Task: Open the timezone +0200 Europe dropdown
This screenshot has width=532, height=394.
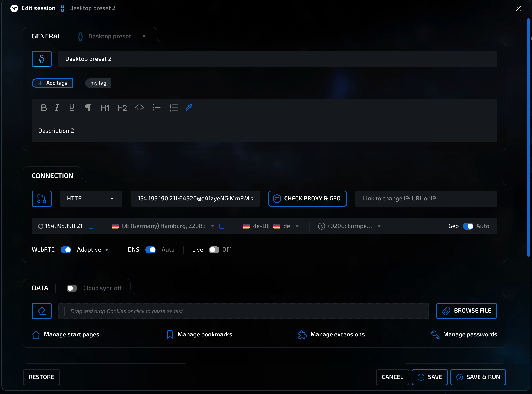Action: (350, 226)
